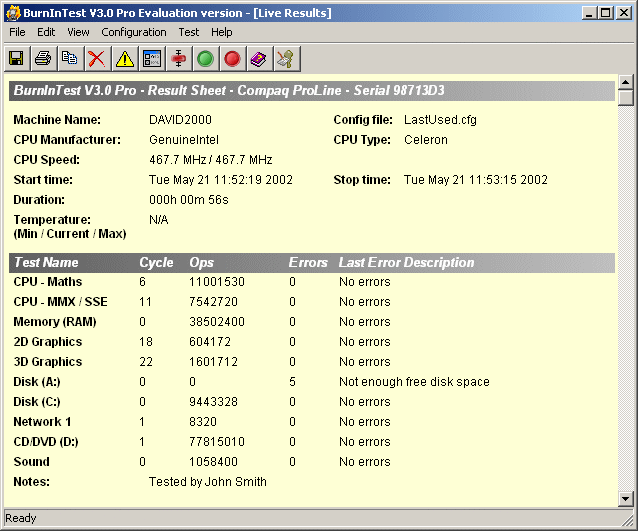Screen dimensions: 638x531
Task: Click the 'Test Name' column header
Action: coord(46,262)
